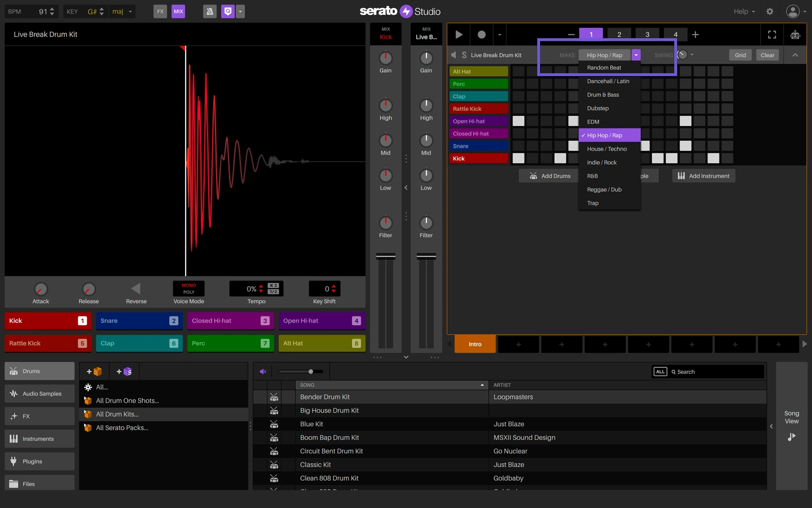Toggle fullscreen sequencer view icon
Image resolution: width=812 pixels, height=508 pixels.
click(772, 35)
